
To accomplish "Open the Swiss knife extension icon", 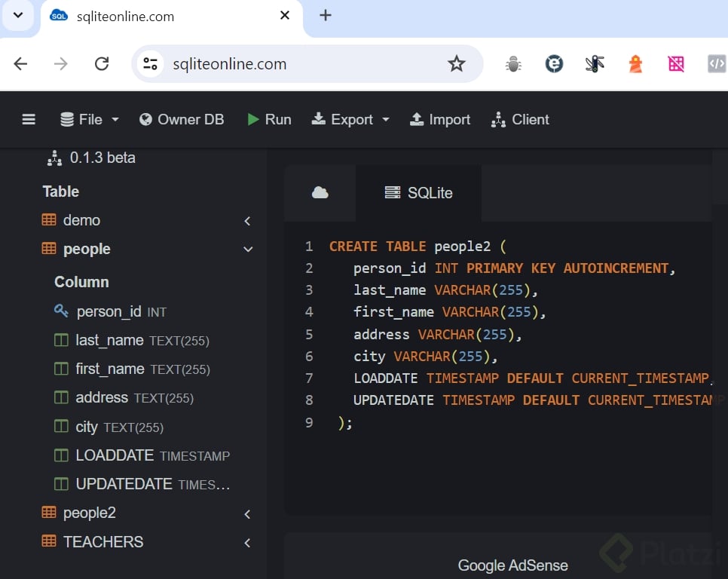I will pyautogui.click(x=595, y=64).
